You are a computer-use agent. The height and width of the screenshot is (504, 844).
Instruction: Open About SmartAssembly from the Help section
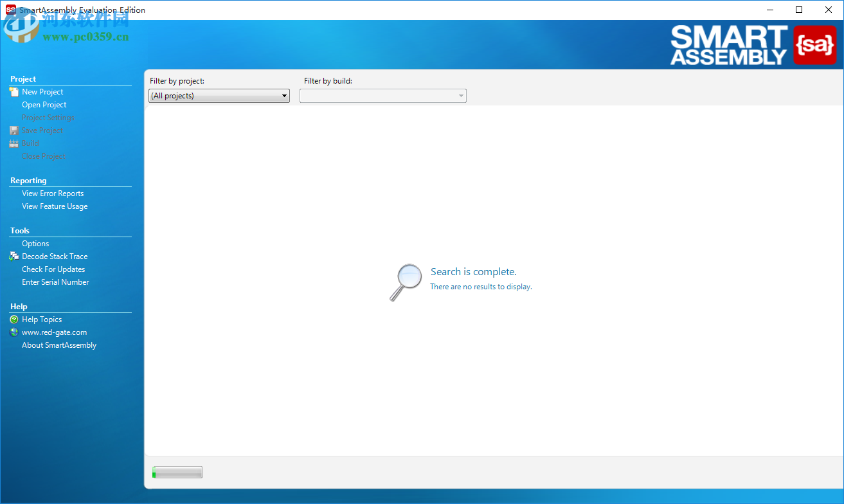coord(59,345)
